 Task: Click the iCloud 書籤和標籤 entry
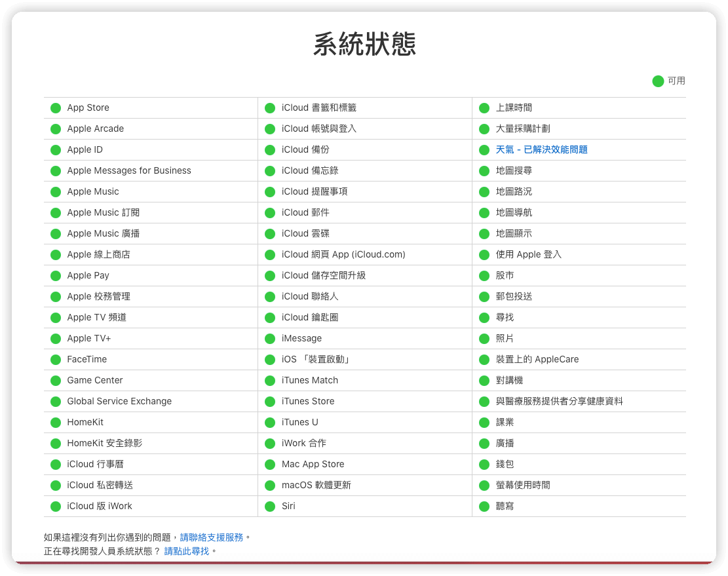coord(319,107)
